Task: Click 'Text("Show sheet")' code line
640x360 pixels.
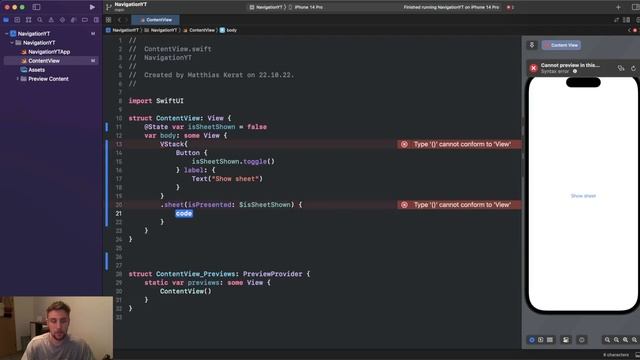Action: point(227,179)
